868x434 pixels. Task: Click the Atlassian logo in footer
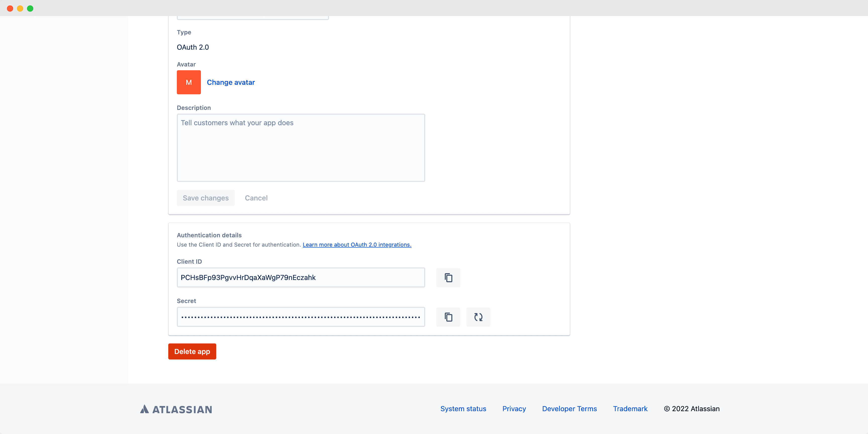pyautogui.click(x=176, y=408)
